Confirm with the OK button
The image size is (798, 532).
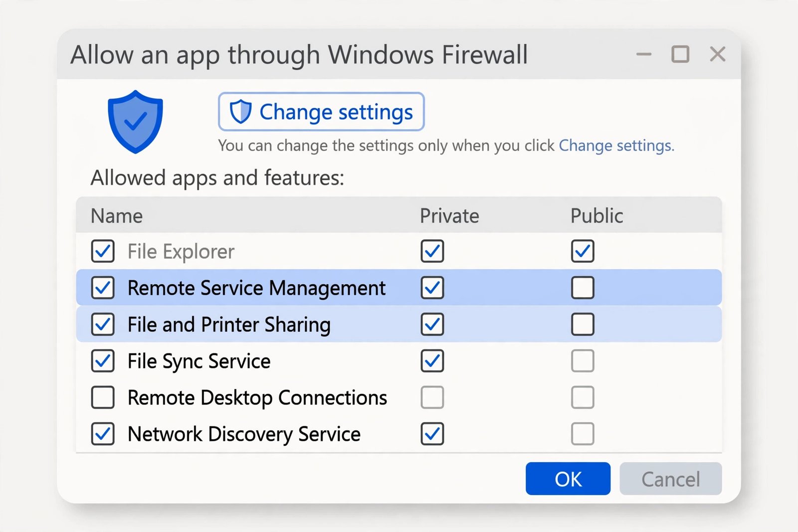click(568, 479)
